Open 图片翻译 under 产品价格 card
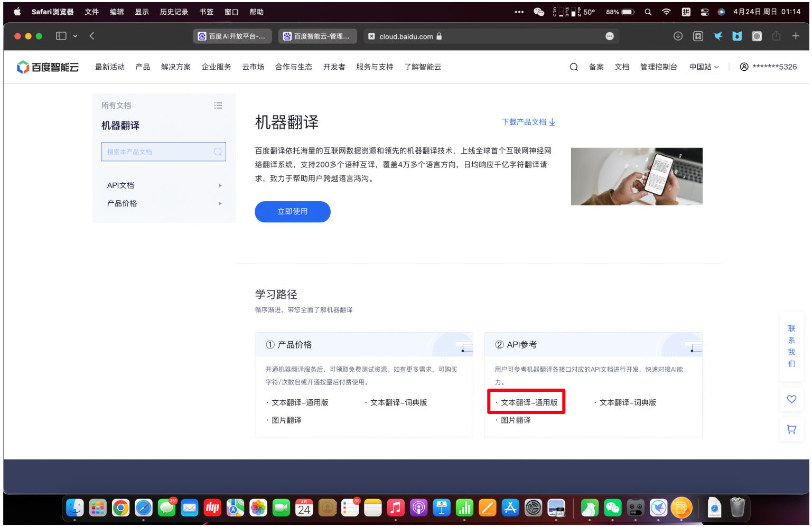Image resolution: width=812 pixels, height=527 pixels. (286, 420)
